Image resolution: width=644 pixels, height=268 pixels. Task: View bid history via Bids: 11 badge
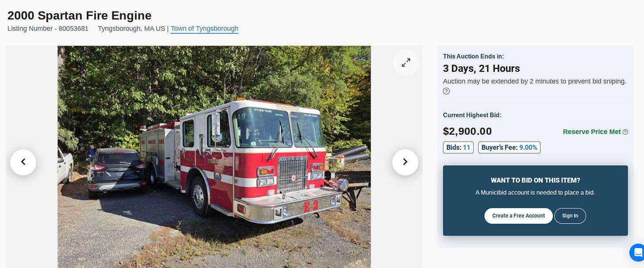pos(458,148)
